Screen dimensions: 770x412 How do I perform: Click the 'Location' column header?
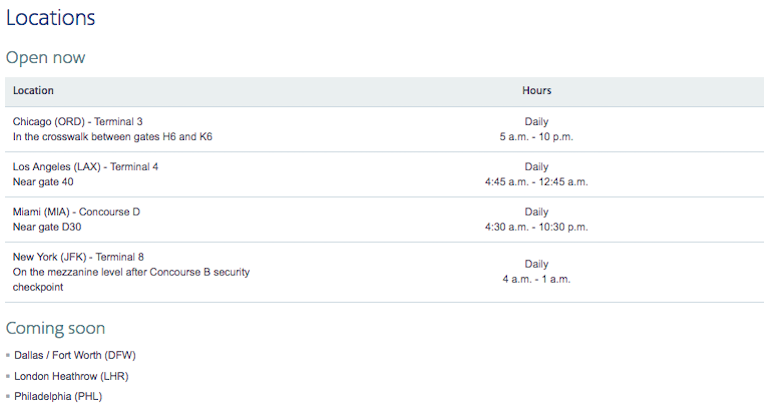tap(33, 90)
